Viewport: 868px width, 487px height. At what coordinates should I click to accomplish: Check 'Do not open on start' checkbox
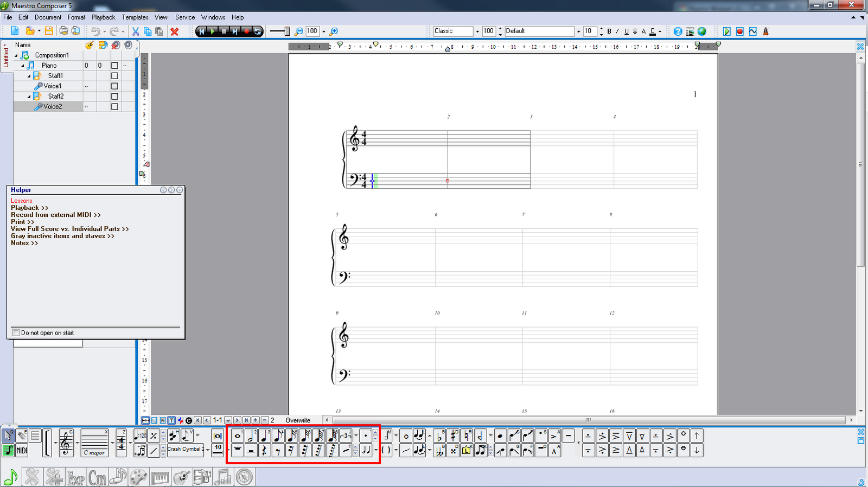coord(16,332)
